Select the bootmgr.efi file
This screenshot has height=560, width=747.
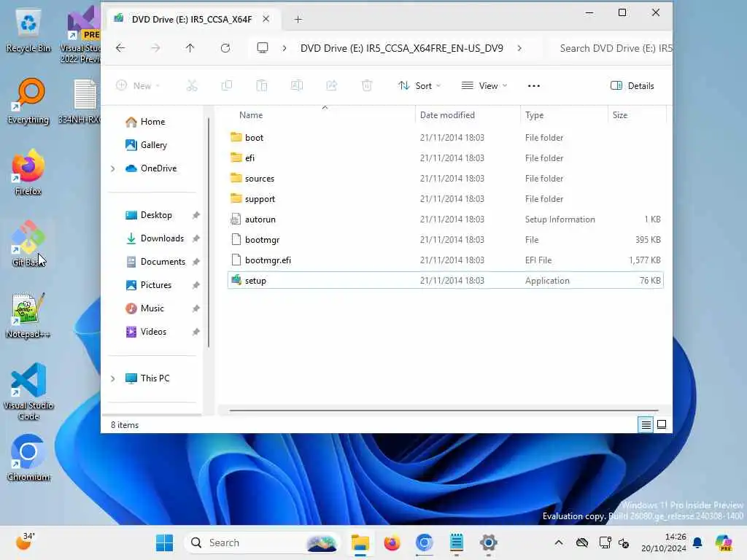pos(446,260)
